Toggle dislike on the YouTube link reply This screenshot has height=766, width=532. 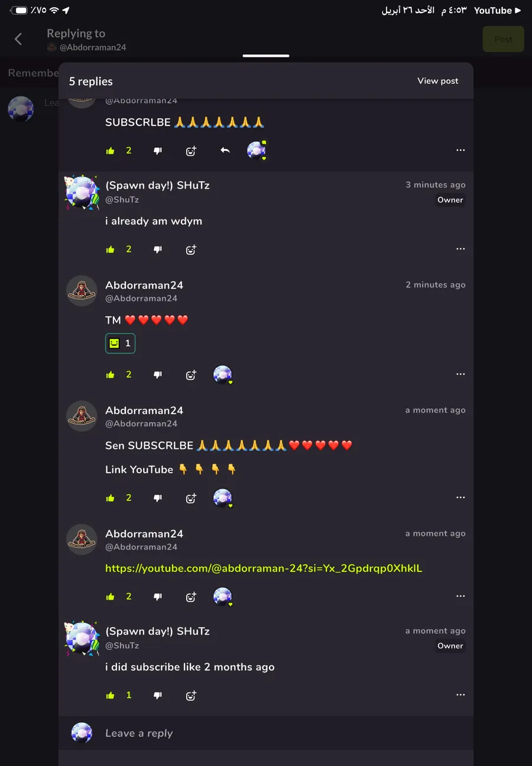(158, 597)
